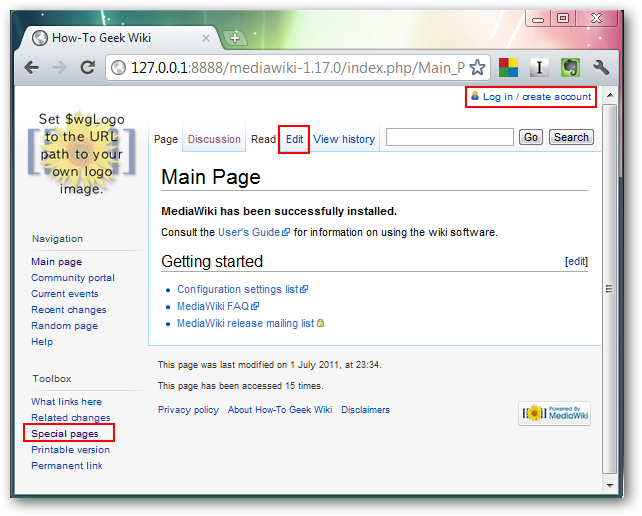Screen dimensions: 642x516
Task: Click the Powered by MediaWiki badge
Action: click(554, 414)
